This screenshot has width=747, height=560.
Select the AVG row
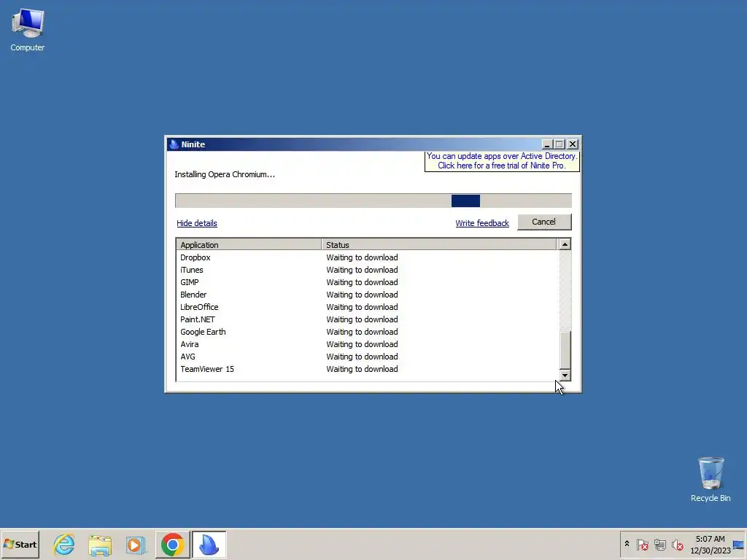tap(367, 356)
